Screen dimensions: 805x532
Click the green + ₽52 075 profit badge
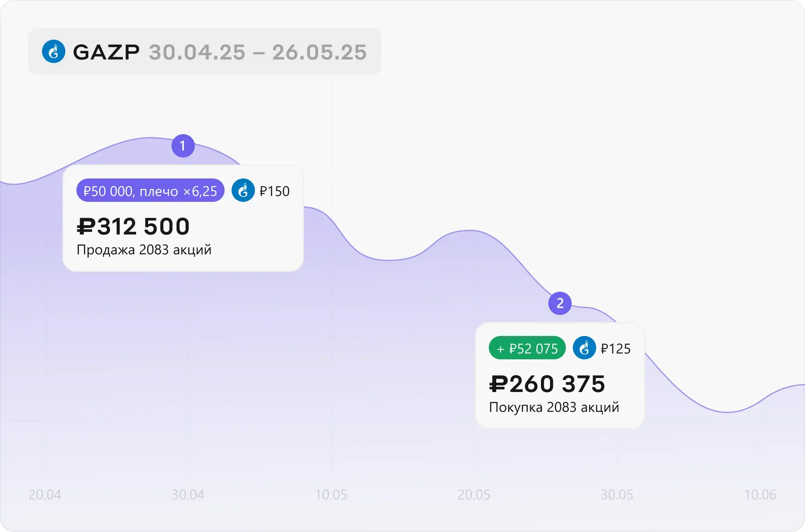pos(527,348)
